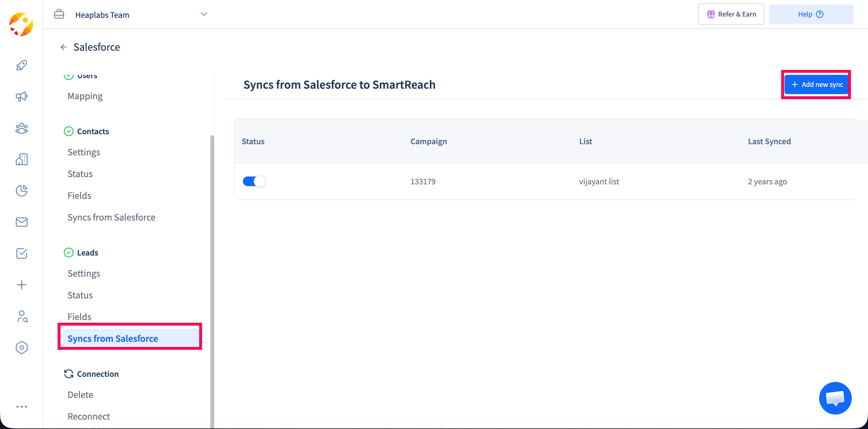868x429 pixels.
Task: Open the megaphone campaigns icon
Action: coord(22,97)
